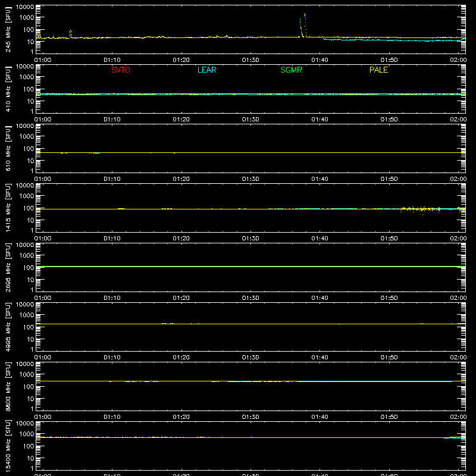Click the 4995 MHz [SFU] axis title
Screen dimensions: 476x476
[x=8, y=327]
